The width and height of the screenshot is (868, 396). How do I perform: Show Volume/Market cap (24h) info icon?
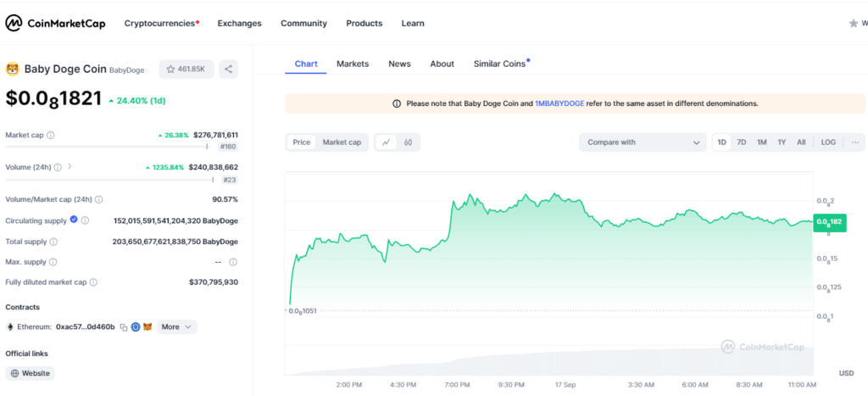[x=98, y=199]
